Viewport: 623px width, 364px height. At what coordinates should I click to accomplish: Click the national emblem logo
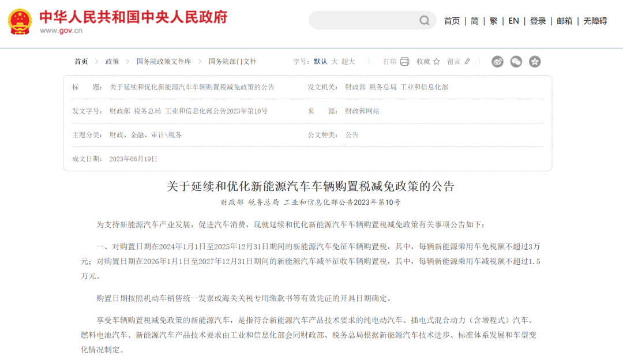point(20,22)
